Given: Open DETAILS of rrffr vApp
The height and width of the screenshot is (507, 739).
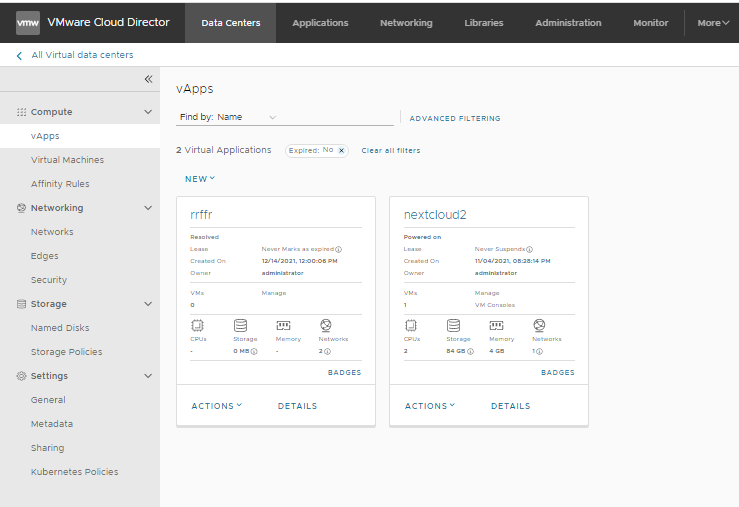Looking at the screenshot, I should [x=297, y=406].
